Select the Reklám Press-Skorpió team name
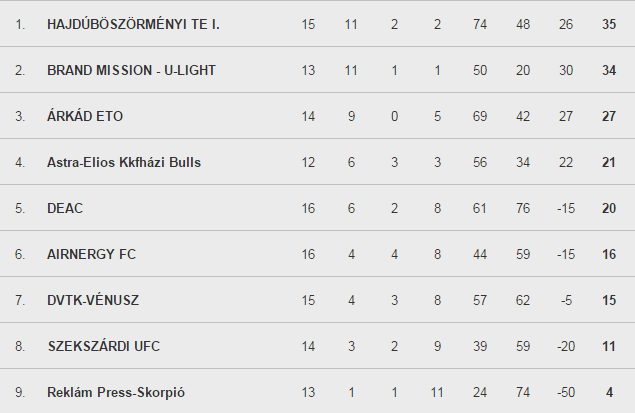The height and width of the screenshot is (413, 635). click(x=116, y=392)
